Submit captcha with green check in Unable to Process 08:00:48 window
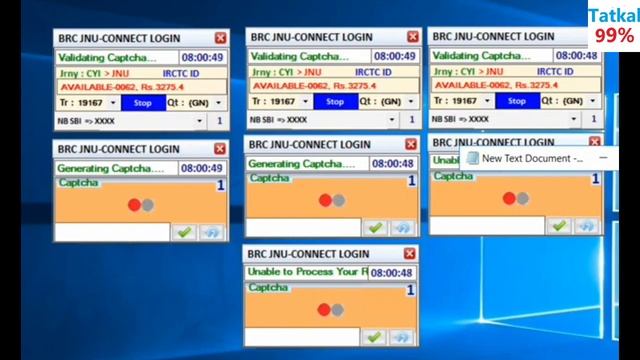Image resolution: width=640 pixels, height=360 pixels. (x=373, y=337)
